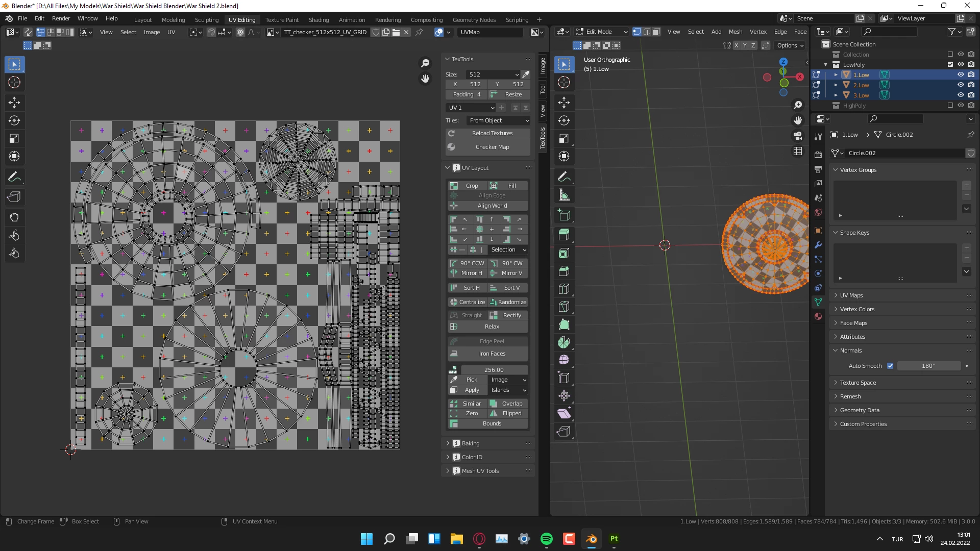
Task: Adjust the Auto Smooth 180° angle slider
Action: click(928, 366)
